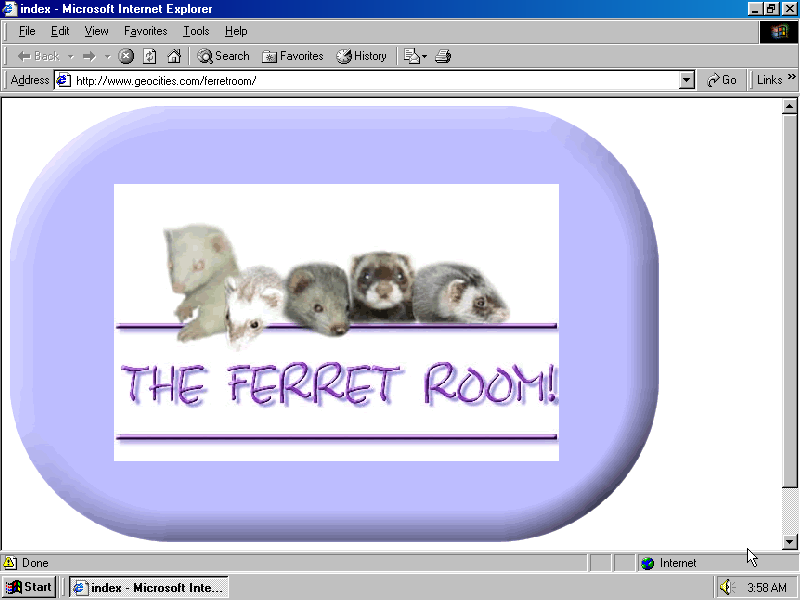800x600 pixels.
Task: Open the Back history dropdown arrow
Action: tap(71, 57)
